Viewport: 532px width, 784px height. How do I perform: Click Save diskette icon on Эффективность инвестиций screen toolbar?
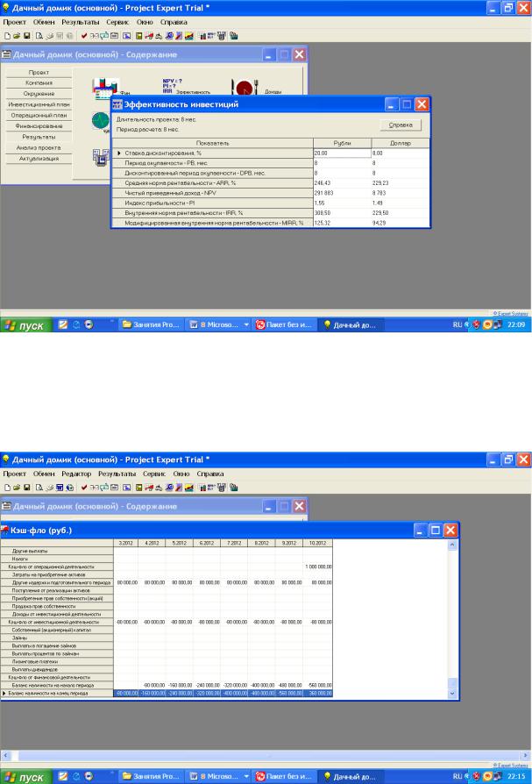click(x=27, y=36)
